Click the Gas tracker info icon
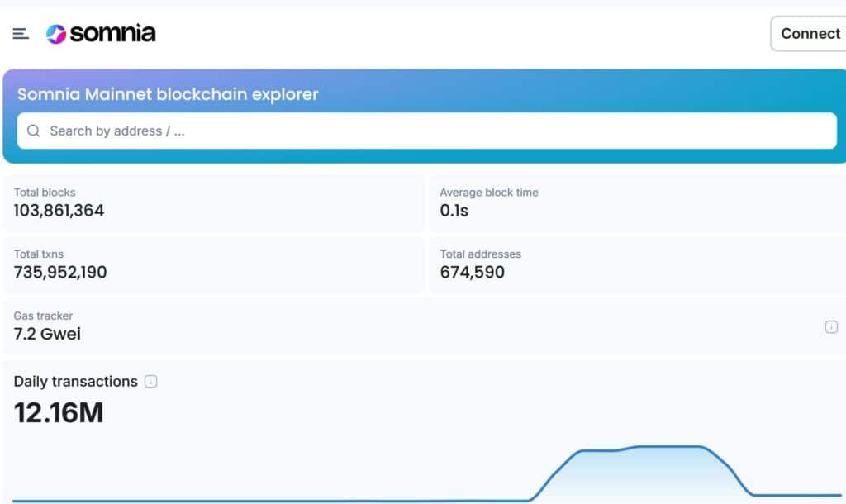The width and height of the screenshot is (846, 504). [831, 326]
